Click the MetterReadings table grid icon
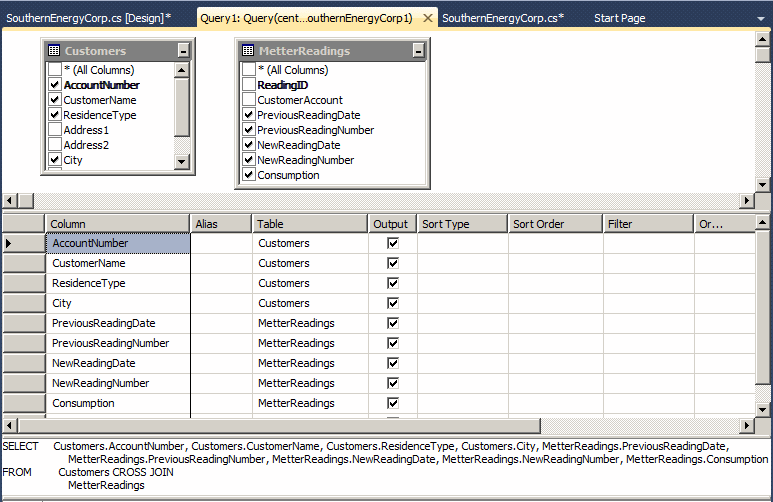The image size is (773, 502). pyautogui.click(x=248, y=50)
